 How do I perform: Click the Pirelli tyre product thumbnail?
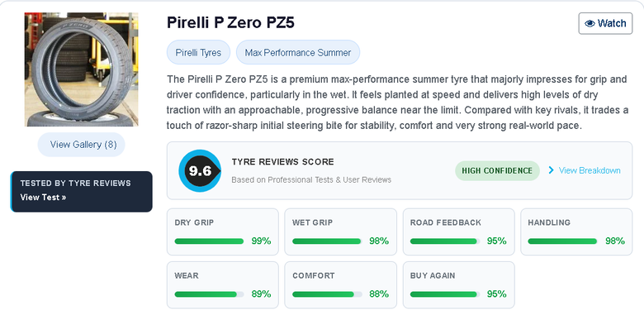pyautogui.click(x=81, y=69)
